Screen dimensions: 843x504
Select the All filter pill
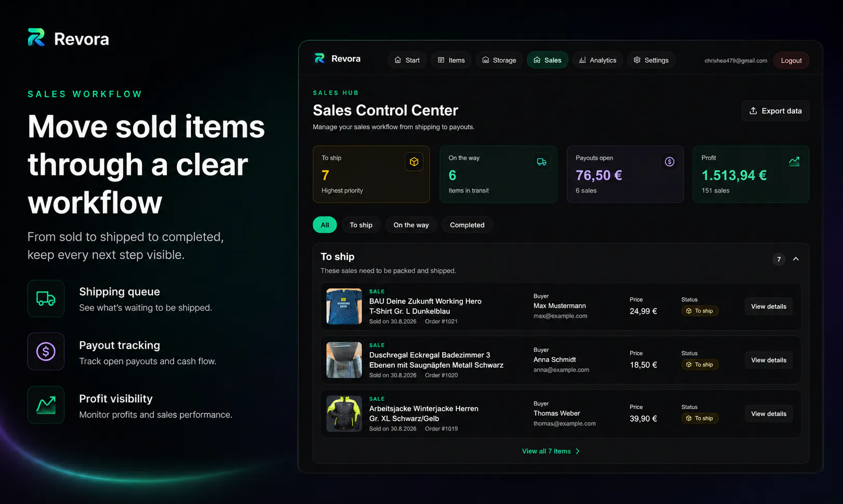tap(325, 225)
